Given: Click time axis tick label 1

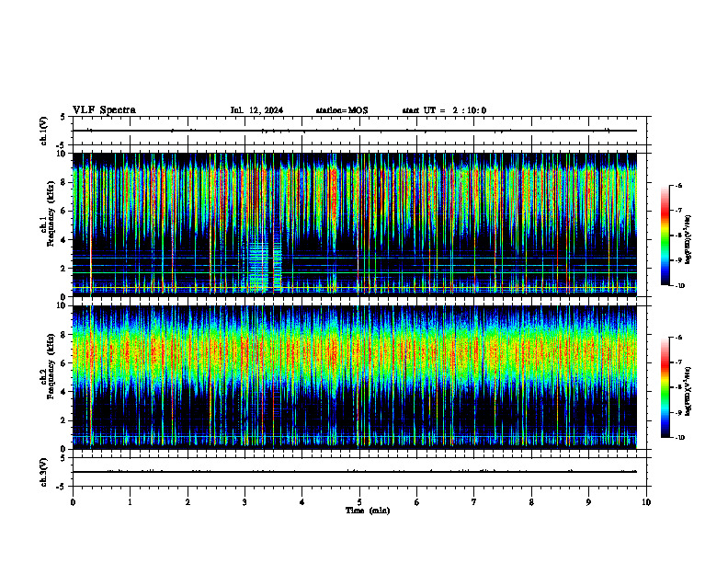Looking at the screenshot, I should [130, 502].
